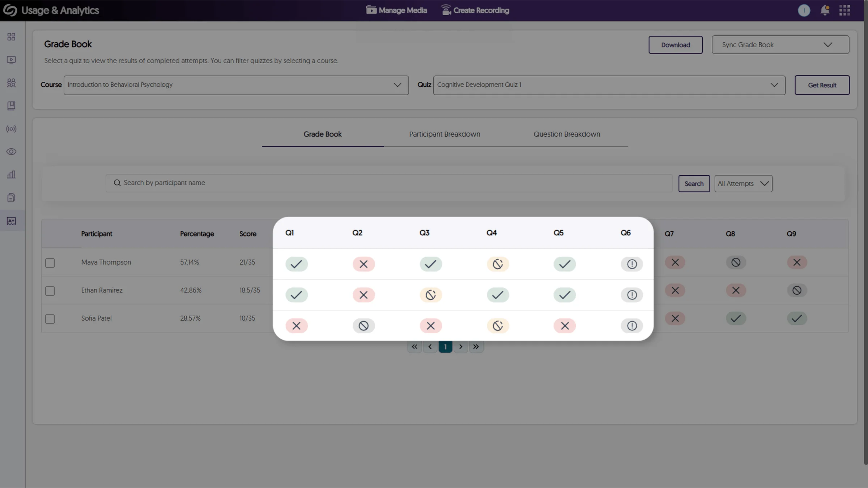Click Ethan Ramirez's Q3 partial icon
The image size is (868, 488).
click(x=430, y=295)
